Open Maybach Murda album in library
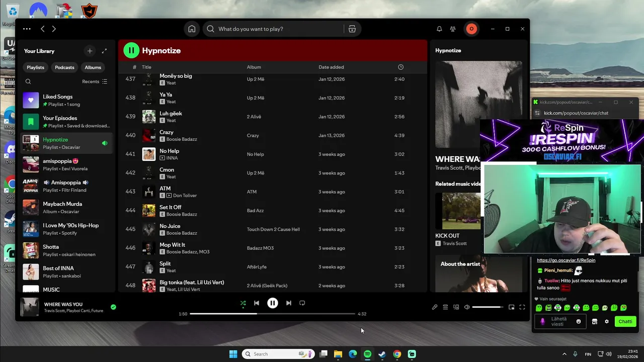644x362 pixels. pyautogui.click(x=66, y=208)
